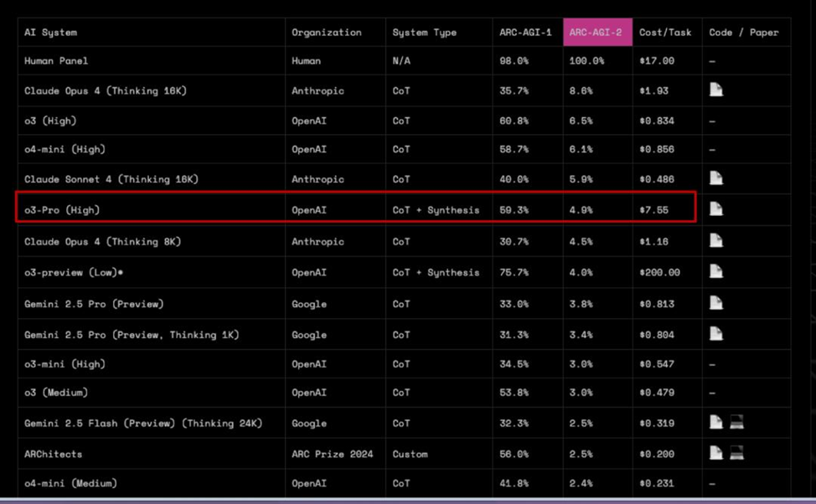Select Claude Opus 4 (Thinking 8K) name
Viewport: 816px width, 504px height.
(102, 241)
